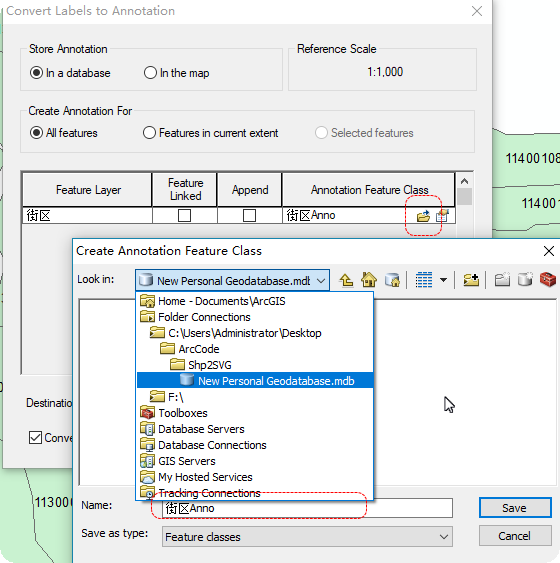560x563 pixels.
Task: Check the Feature Linked checkbox for 街区
Action: point(185,215)
